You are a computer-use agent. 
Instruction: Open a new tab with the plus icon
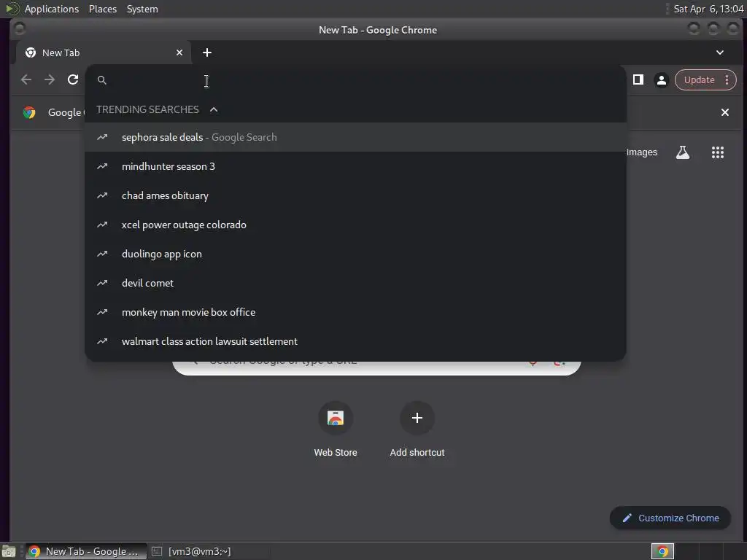click(206, 52)
